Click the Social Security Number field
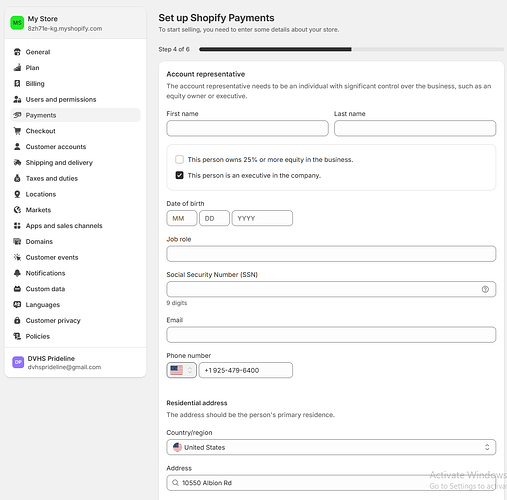The width and height of the screenshot is (507, 500). [x=331, y=289]
